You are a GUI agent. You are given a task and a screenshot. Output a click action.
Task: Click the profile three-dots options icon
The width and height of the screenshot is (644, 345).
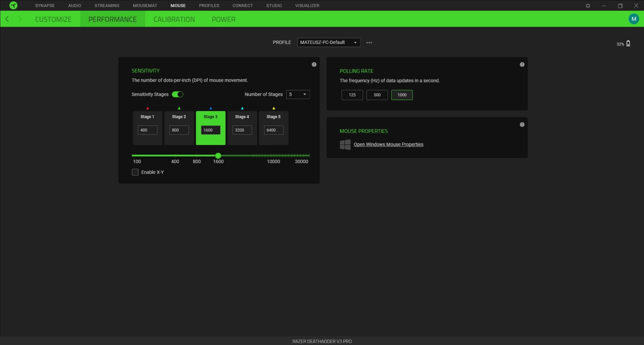pos(369,43)
